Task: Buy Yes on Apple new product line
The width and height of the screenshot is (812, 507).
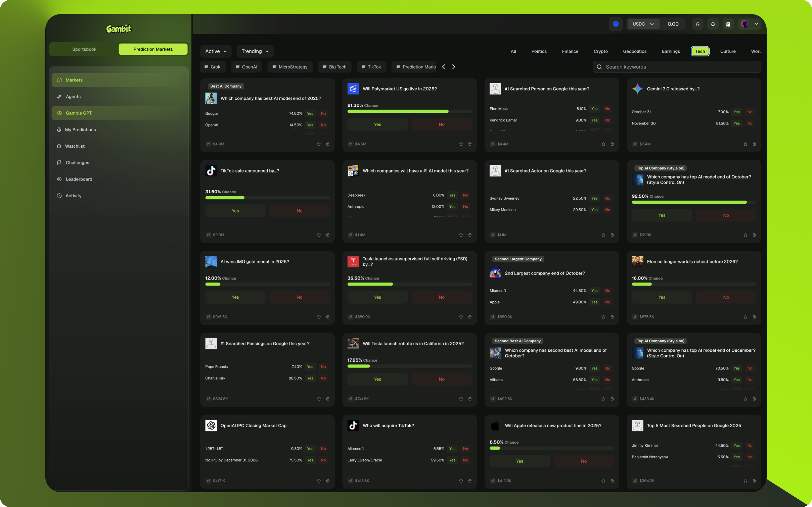Action: click(x=520, y=461)
